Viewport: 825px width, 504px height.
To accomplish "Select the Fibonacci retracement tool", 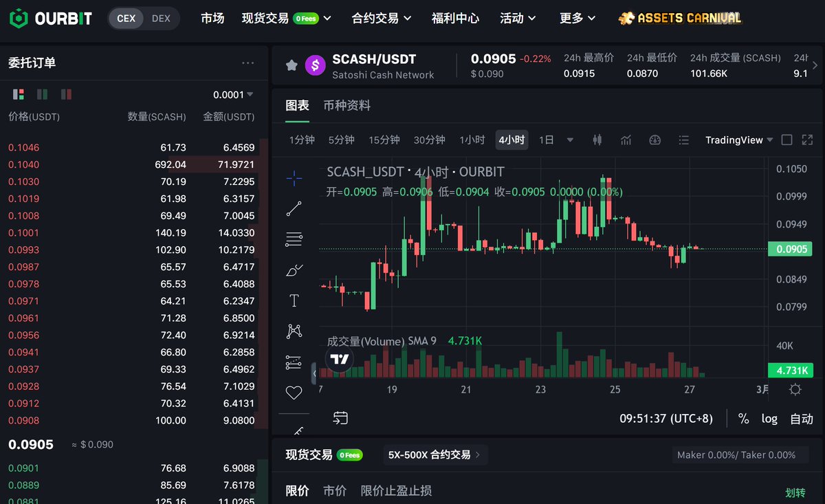I will click(x=294, y=239).
